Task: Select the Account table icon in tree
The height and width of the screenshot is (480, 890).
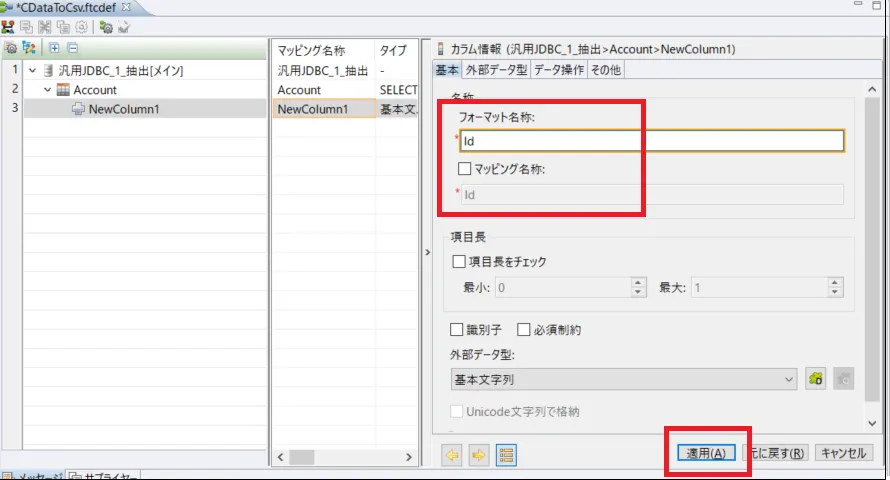Action: click(64, 90)
